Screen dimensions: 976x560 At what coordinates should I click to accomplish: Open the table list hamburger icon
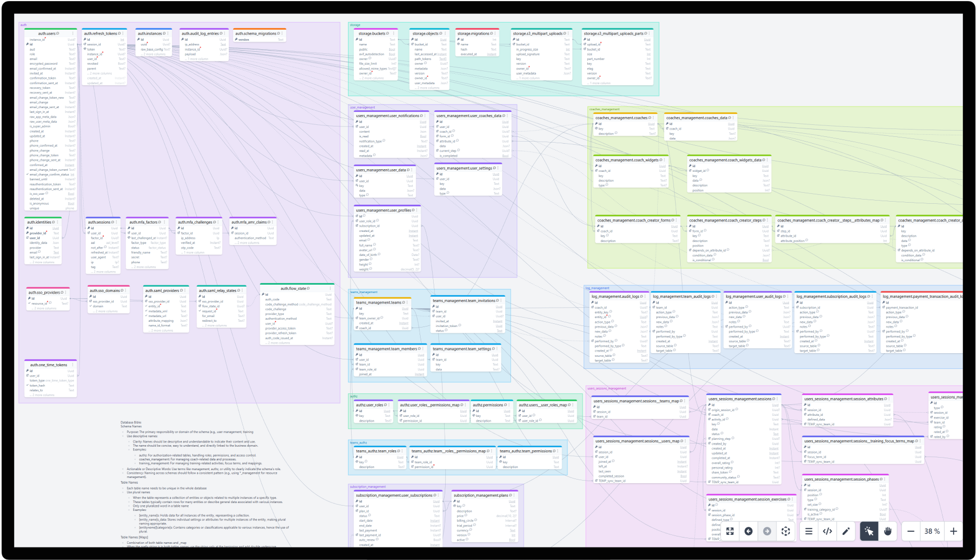(809, 531)
